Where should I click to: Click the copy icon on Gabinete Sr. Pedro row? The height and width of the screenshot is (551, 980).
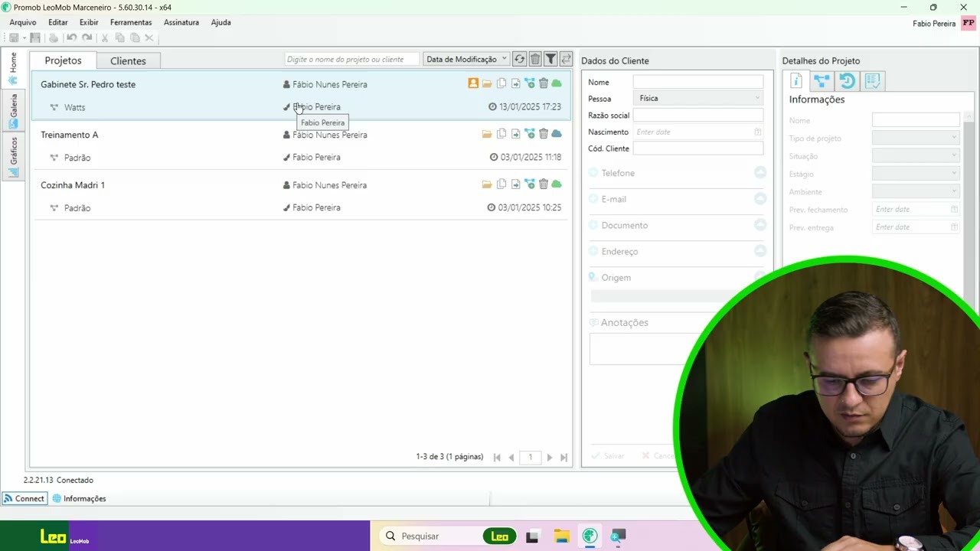pos(501,83)
